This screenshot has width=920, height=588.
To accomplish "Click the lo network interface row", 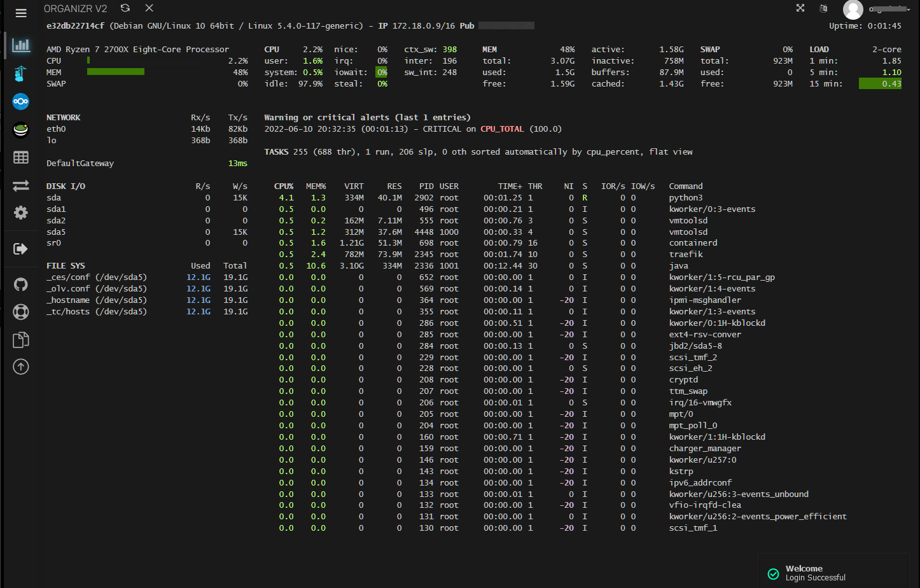I will [x=147, y=141].
